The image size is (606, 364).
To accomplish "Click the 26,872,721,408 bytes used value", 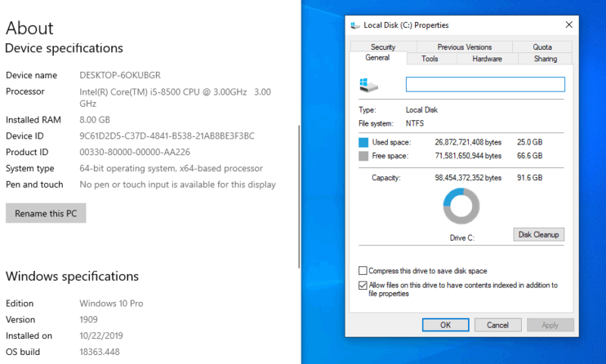I will click(x=468, y=142).
